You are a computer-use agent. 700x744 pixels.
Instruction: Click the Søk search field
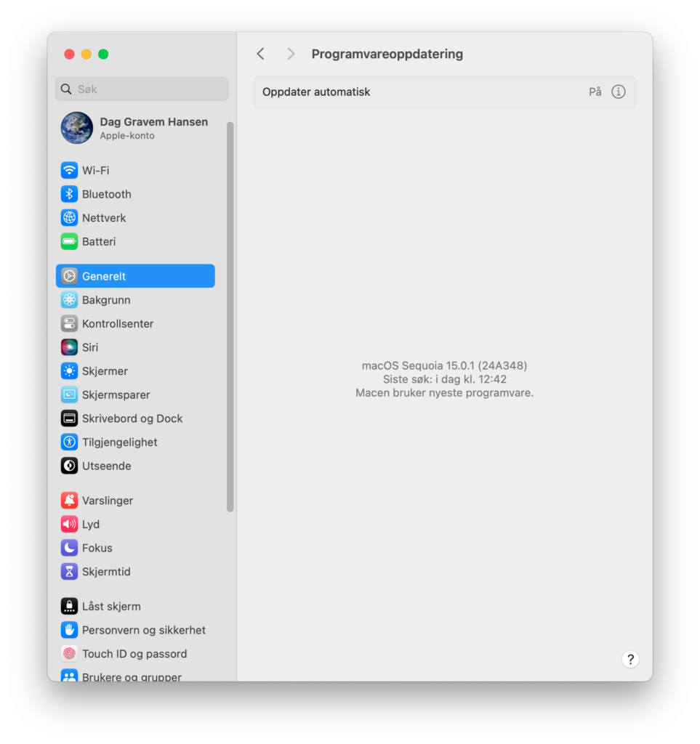[x=141, y=88]
